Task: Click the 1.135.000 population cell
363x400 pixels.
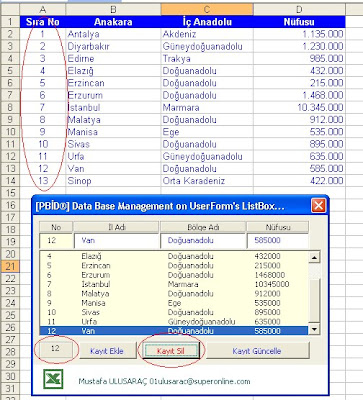Action: pyautogui.click(x=299, y=34)
